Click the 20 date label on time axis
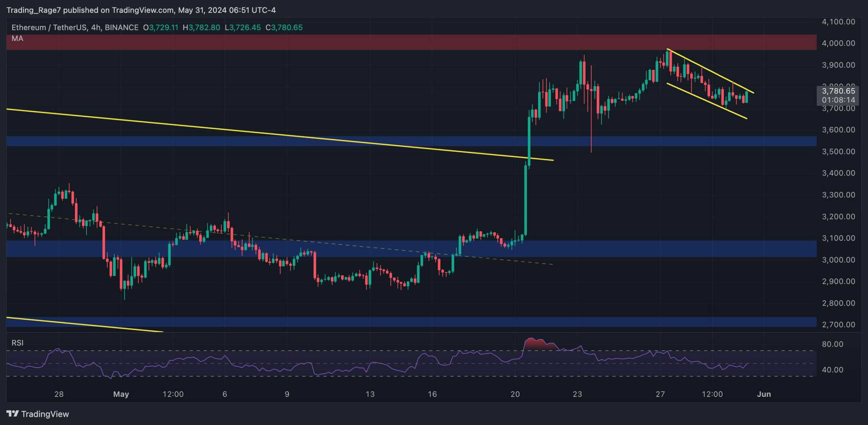 (515, 394)
